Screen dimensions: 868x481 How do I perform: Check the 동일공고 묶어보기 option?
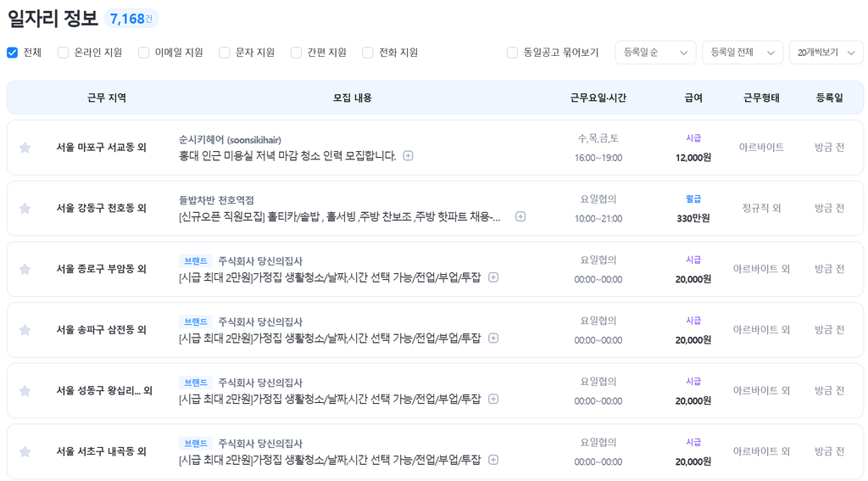[x=513, y=53]
